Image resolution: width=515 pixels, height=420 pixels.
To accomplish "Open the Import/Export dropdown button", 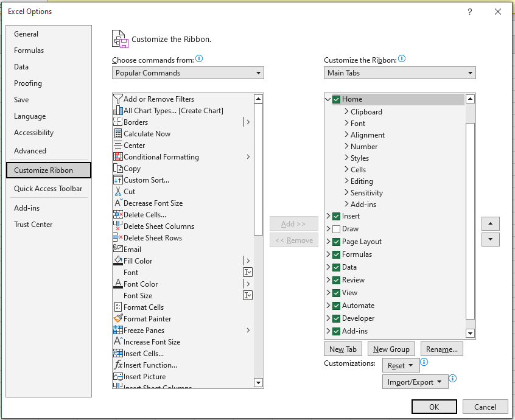I will (x=415, y=382).
